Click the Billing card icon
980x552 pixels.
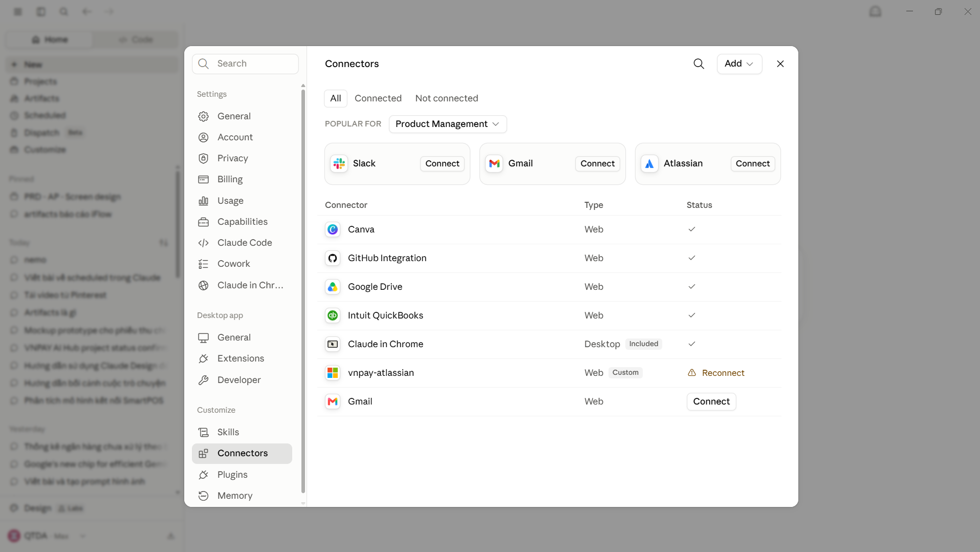(x=203, y=179)
